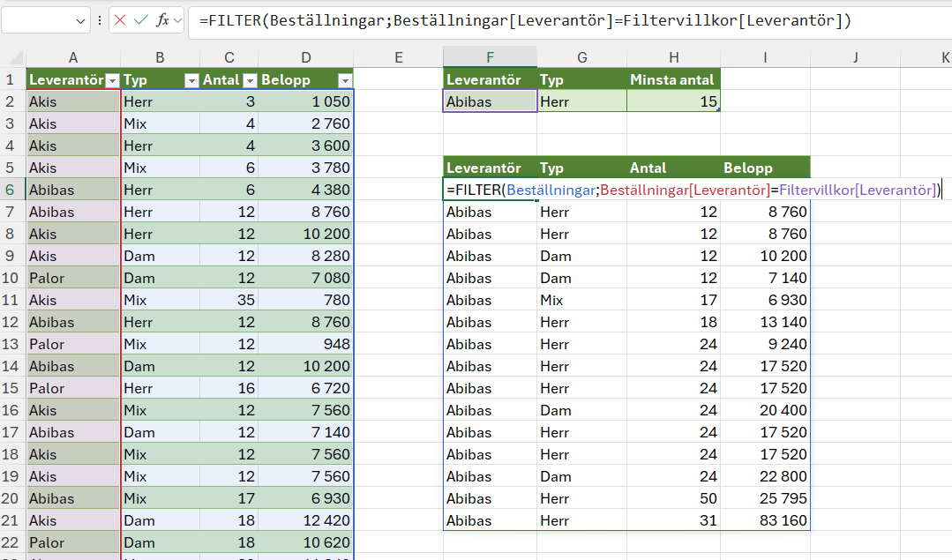Screen dimensions: 952x560
Task: Click cell D4 with value 3 600
Action: click(x=306, y=146)
